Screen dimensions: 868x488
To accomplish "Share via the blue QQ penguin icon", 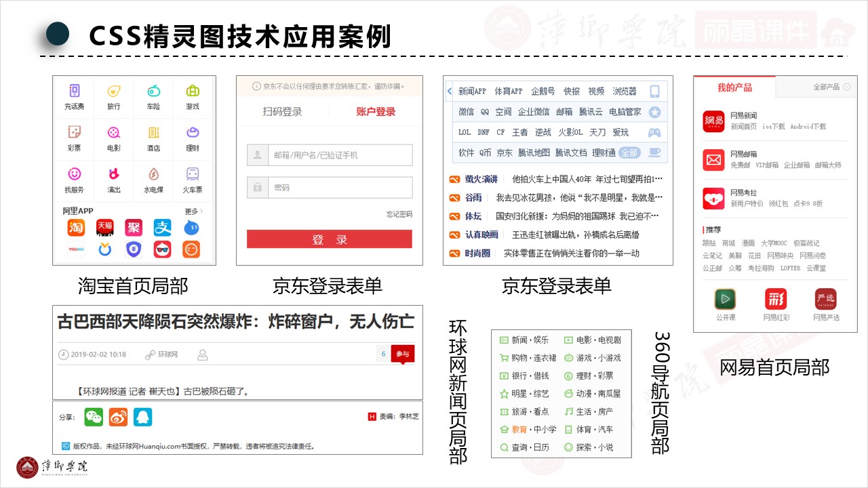I will [142, 417].
